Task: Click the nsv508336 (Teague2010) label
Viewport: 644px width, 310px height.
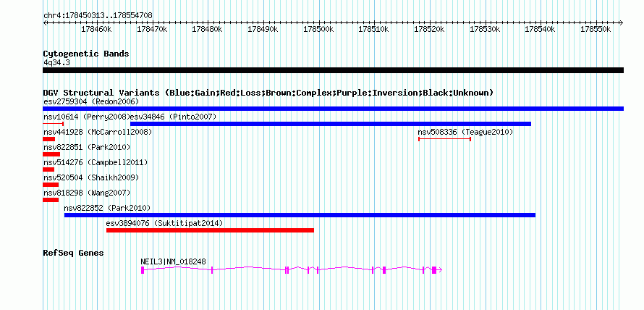Action: pos(465,132)
